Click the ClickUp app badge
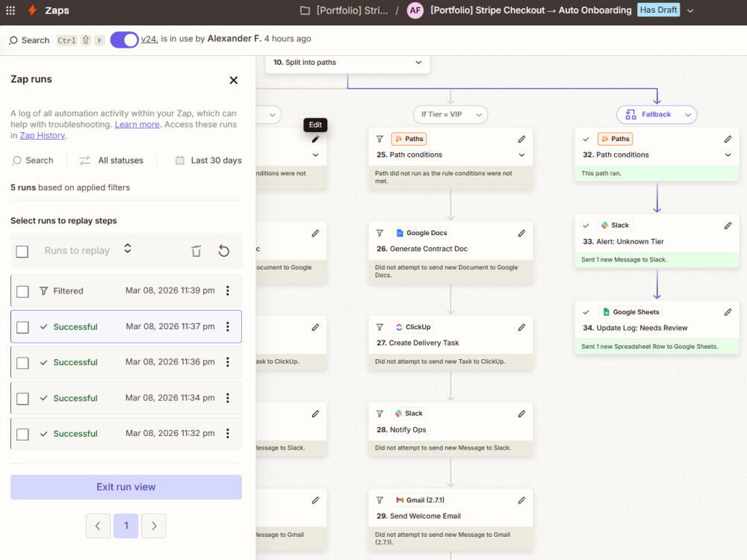The image size is (747, 560). [413, 327]
